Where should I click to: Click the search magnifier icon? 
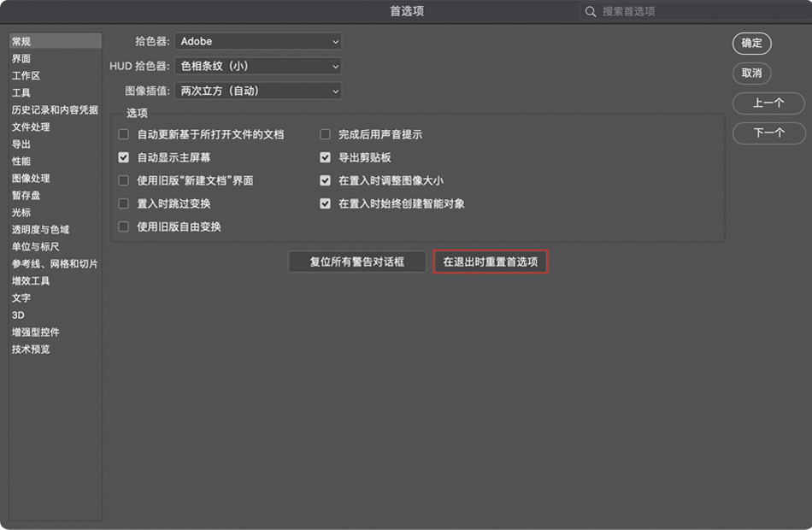[591, 11]
